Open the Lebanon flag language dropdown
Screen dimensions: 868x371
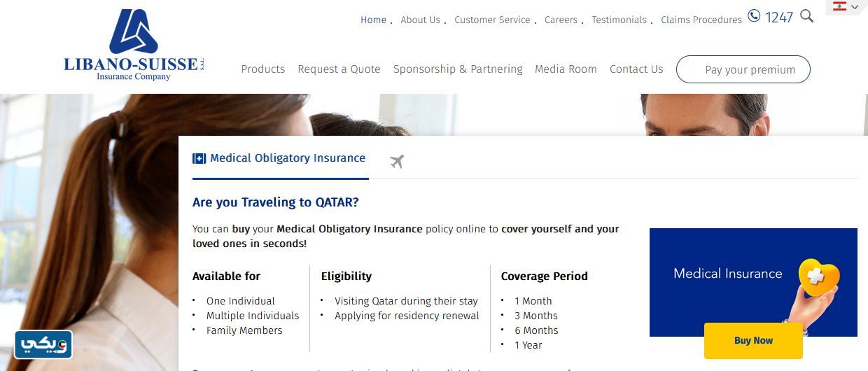tap(846, 7)
